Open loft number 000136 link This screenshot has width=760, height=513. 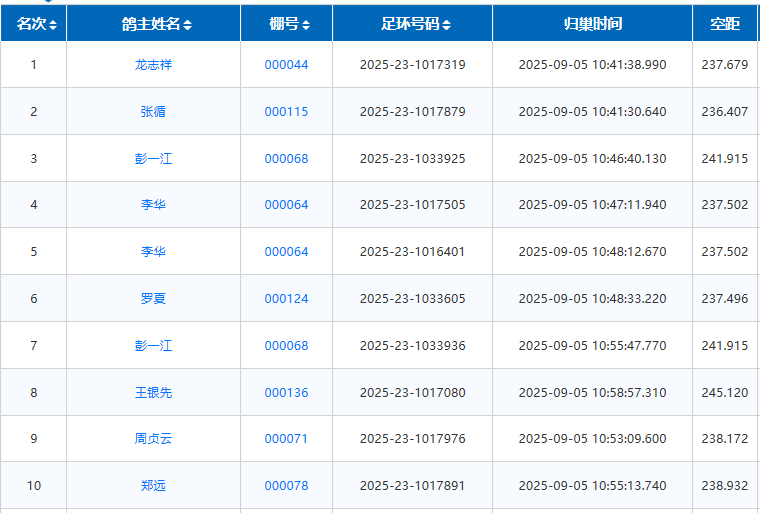pos(286,393)
